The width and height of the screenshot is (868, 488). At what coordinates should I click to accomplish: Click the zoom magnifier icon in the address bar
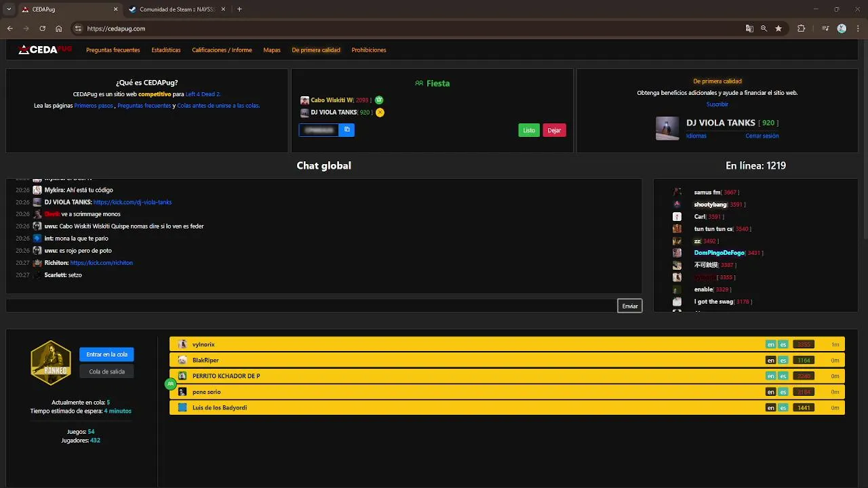coord(764,28)
